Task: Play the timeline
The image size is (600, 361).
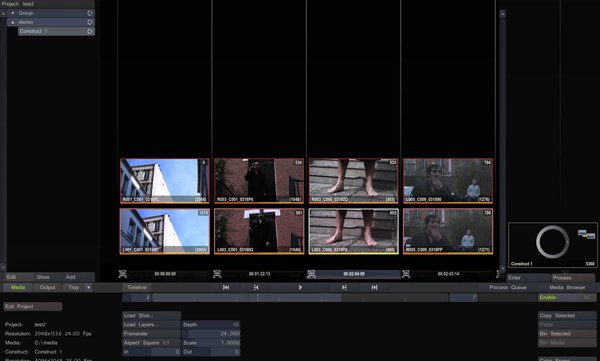Action: tap(300, 287)
